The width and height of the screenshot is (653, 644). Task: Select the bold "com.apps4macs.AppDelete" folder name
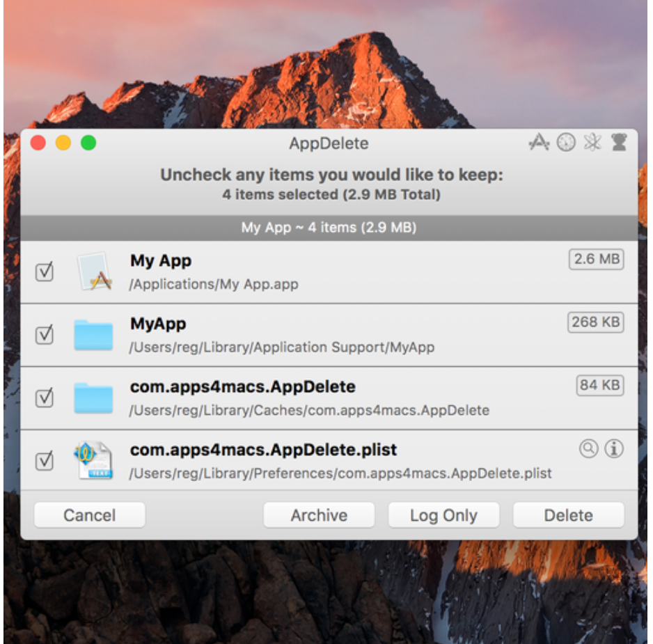tap(243, 386)
